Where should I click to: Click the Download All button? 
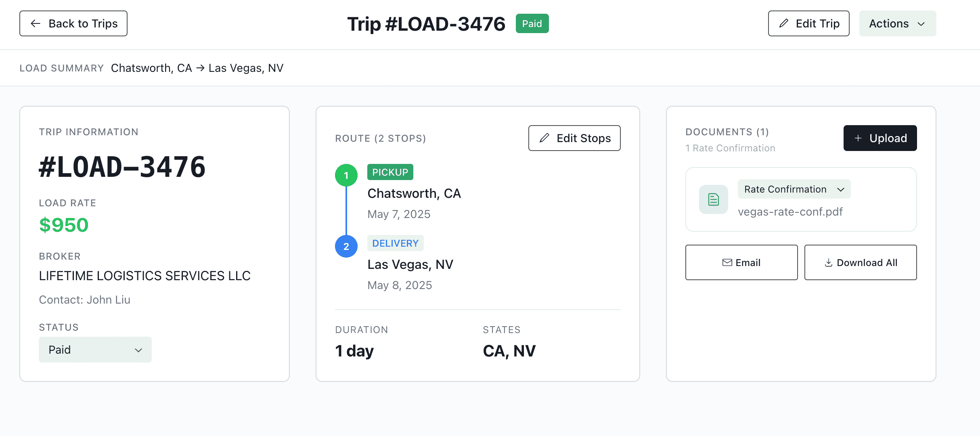coord(860,262)
